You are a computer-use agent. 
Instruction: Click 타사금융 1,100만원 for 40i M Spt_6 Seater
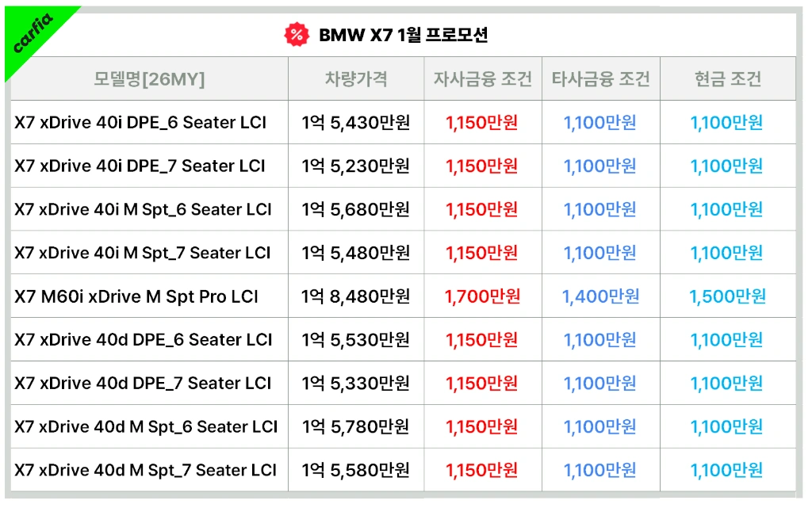point(599,209)
